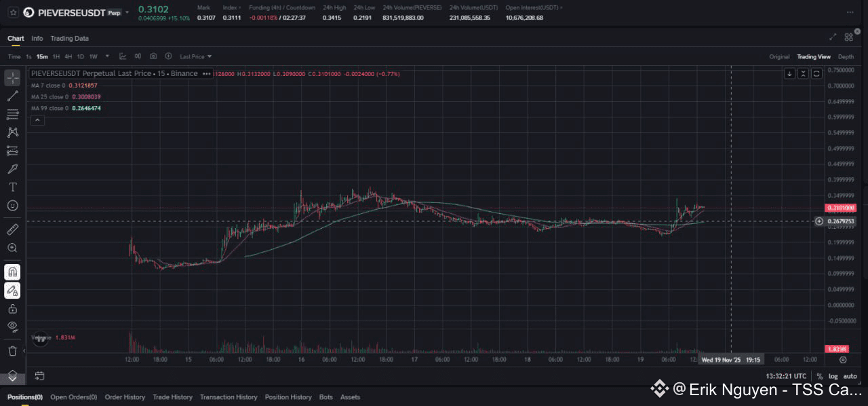The width and height of the screenshot is (868, 406).
Task: Switch to the Trading Data tab
Action: click(69, 38)
